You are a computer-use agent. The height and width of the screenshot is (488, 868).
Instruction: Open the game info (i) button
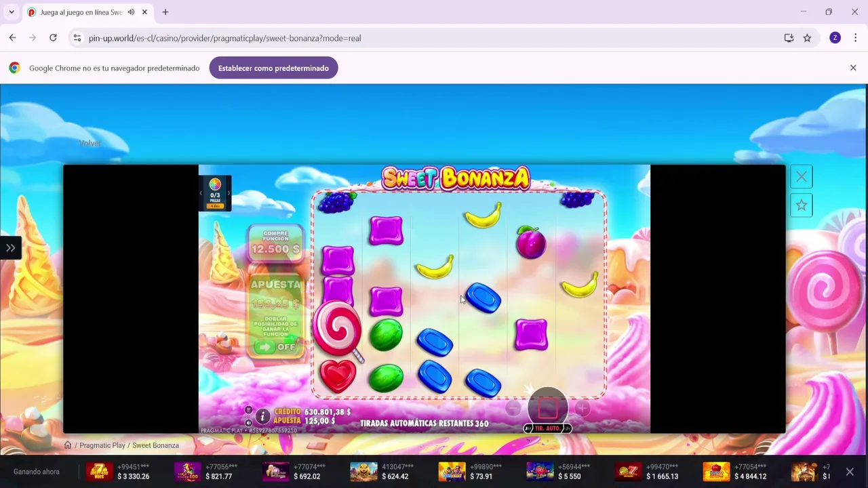(262, 417)
